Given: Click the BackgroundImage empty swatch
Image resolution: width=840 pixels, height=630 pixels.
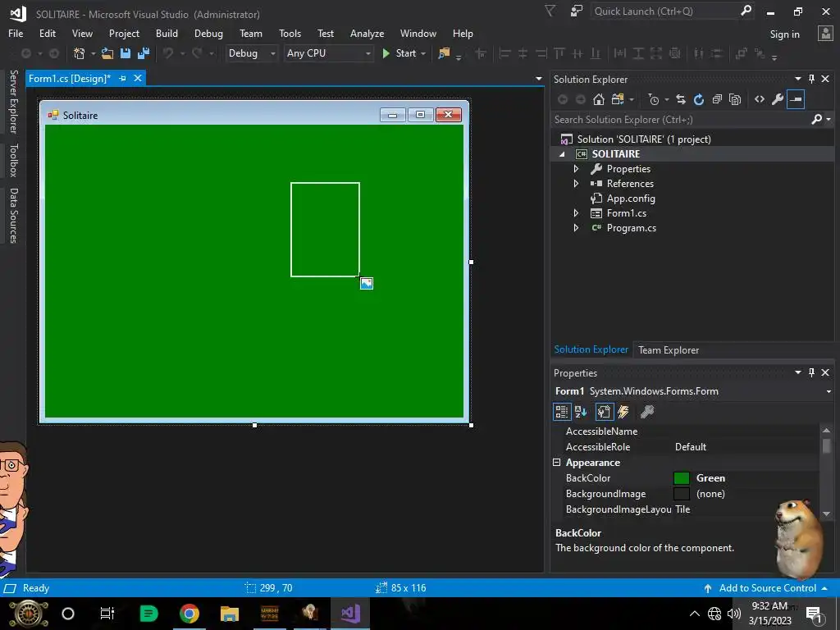Looking at the screenshot, I should coord(682,493).
